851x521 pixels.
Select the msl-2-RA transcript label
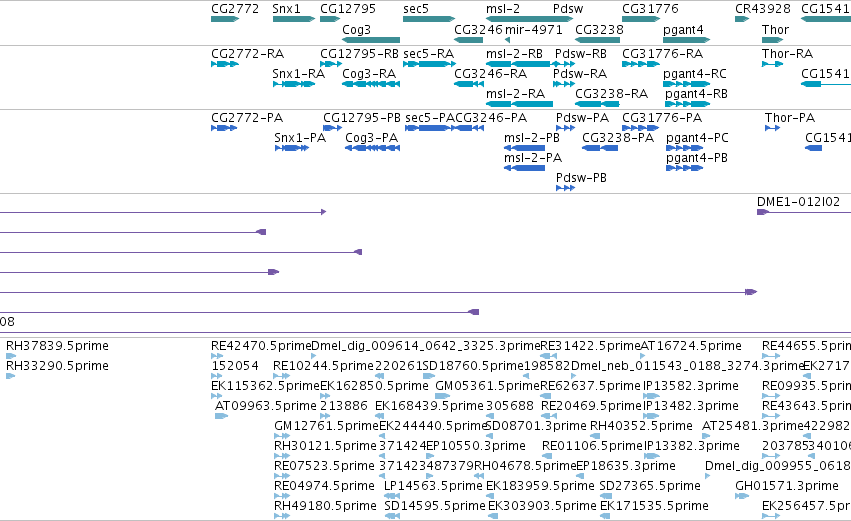(x=515, y=94)
